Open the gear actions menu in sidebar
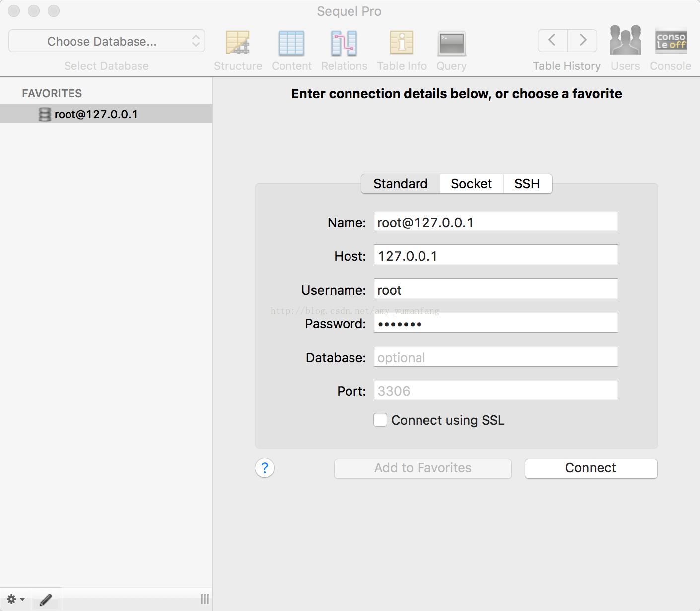 [15, 599]
